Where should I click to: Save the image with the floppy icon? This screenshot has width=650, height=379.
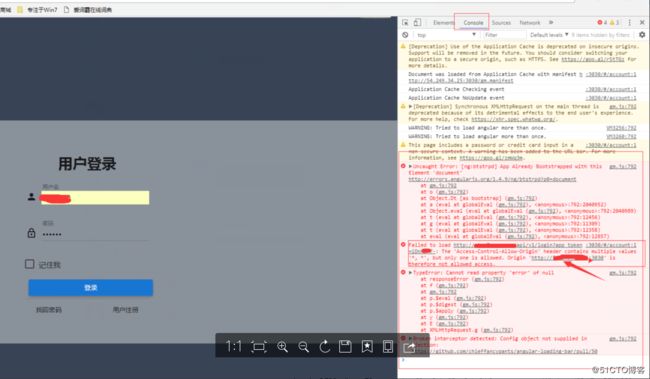coord(345,347)
